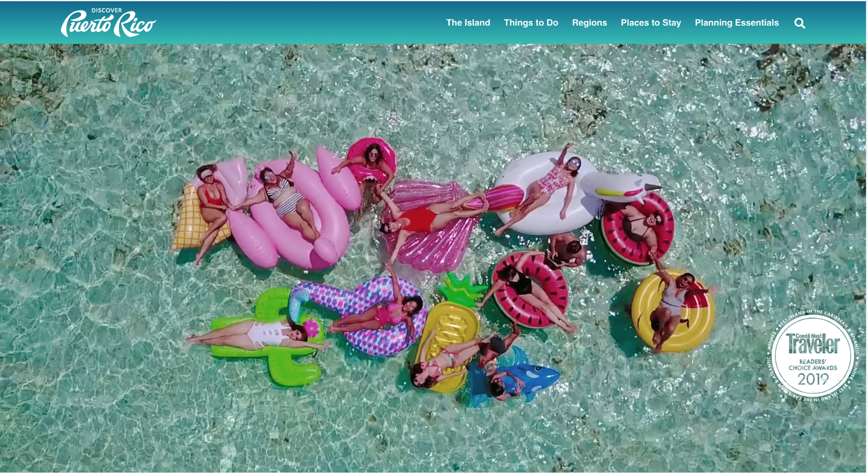Click the Condé Nast Traveler 2019 award badge

pyautogui.click(x=812, y=356)
